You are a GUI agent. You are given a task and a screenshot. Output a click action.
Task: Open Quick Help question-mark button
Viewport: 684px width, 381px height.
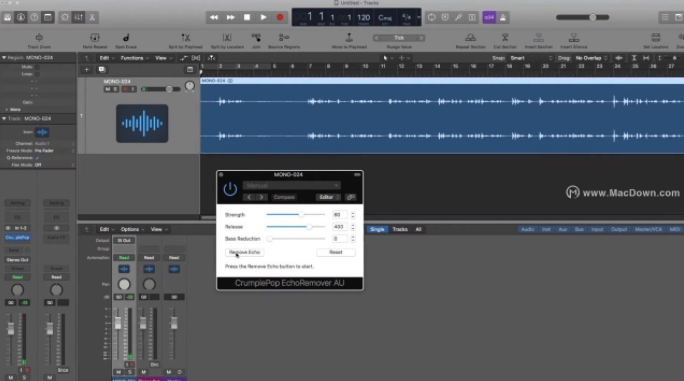pos(34,17)
